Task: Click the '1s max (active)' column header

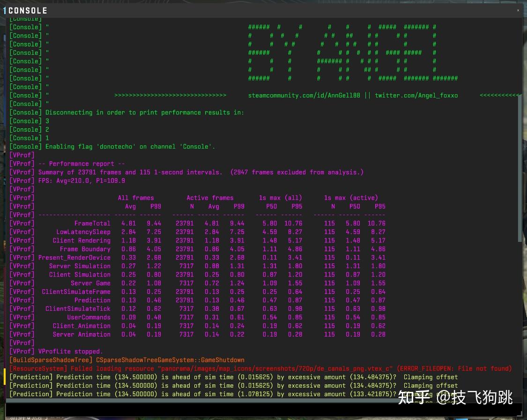Action: [351, 198]
